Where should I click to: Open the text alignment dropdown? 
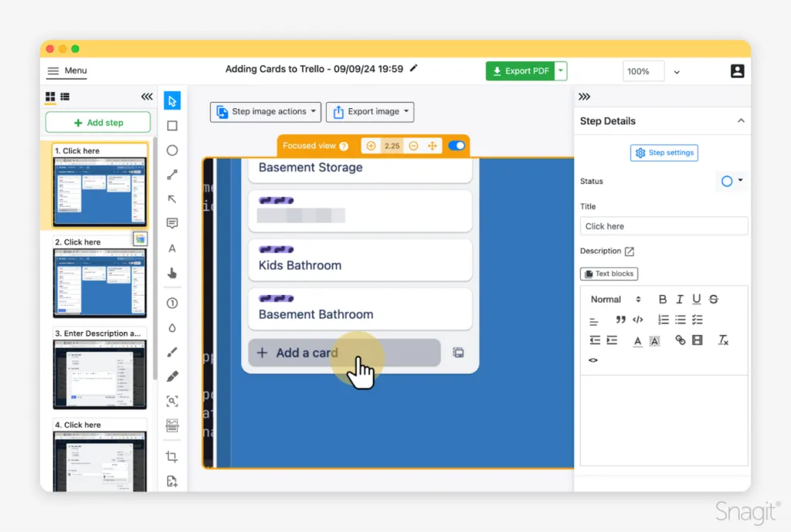click(594, 320)
